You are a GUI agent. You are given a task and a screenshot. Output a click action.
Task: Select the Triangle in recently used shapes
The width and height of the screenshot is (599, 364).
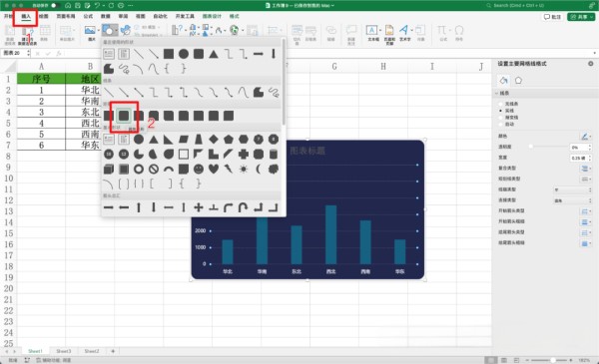tap(214, 54)
